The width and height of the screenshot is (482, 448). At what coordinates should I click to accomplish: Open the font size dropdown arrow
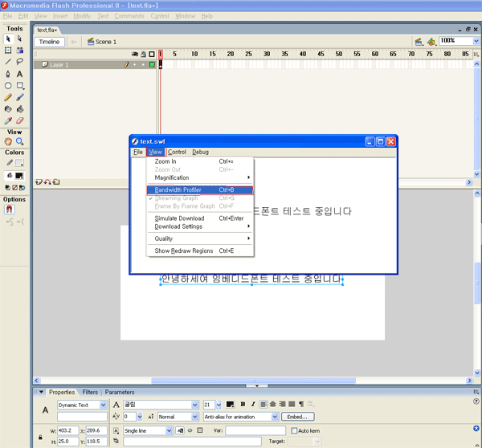click(219, 405)
